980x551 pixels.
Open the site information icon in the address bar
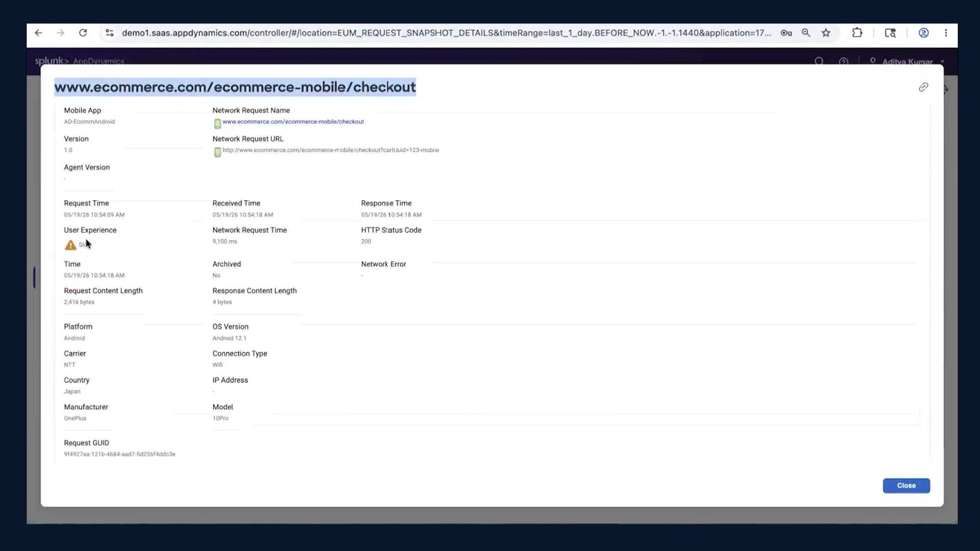click(x=109, y=33)
